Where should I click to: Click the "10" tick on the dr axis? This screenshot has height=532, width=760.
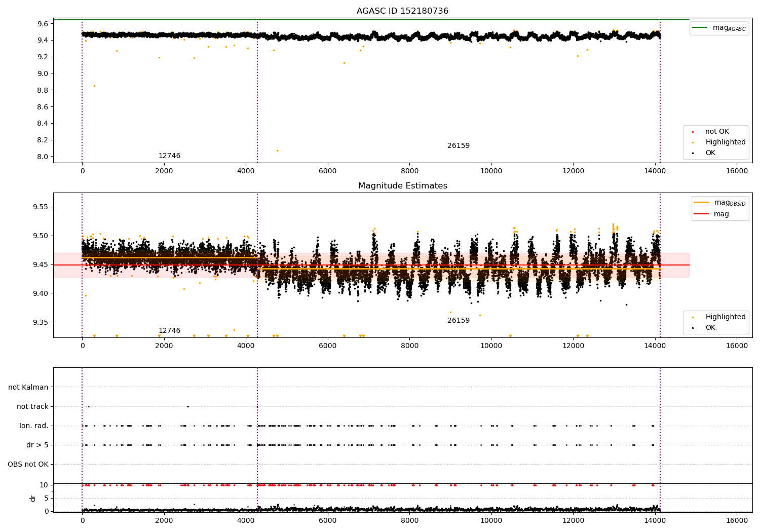pos(44,485)
